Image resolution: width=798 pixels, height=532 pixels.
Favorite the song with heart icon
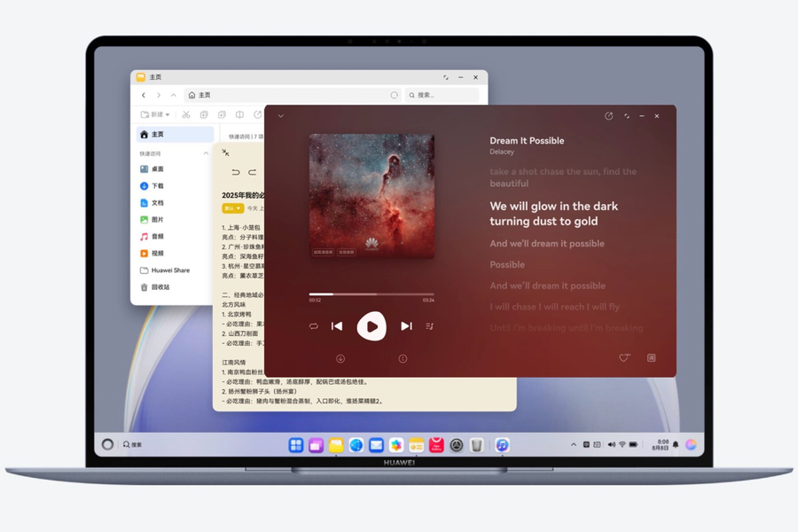(x=624, y=358)
